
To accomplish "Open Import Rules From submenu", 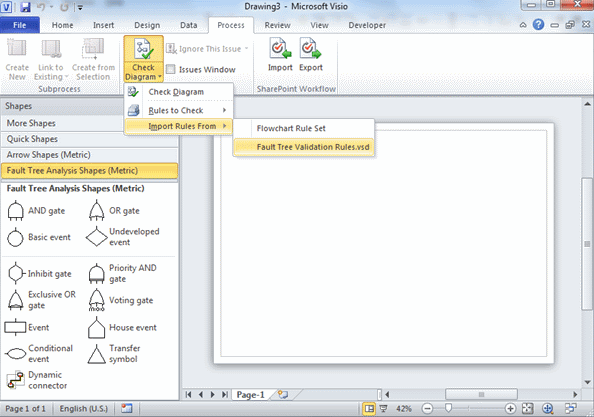I will (x=178, y=126).
